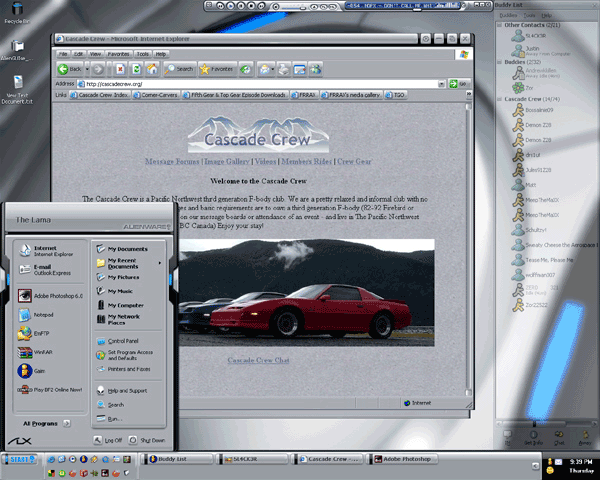This screenshot has width=600, height=480.
Task: Click the Image Gallery link
Action: point(226,160)
